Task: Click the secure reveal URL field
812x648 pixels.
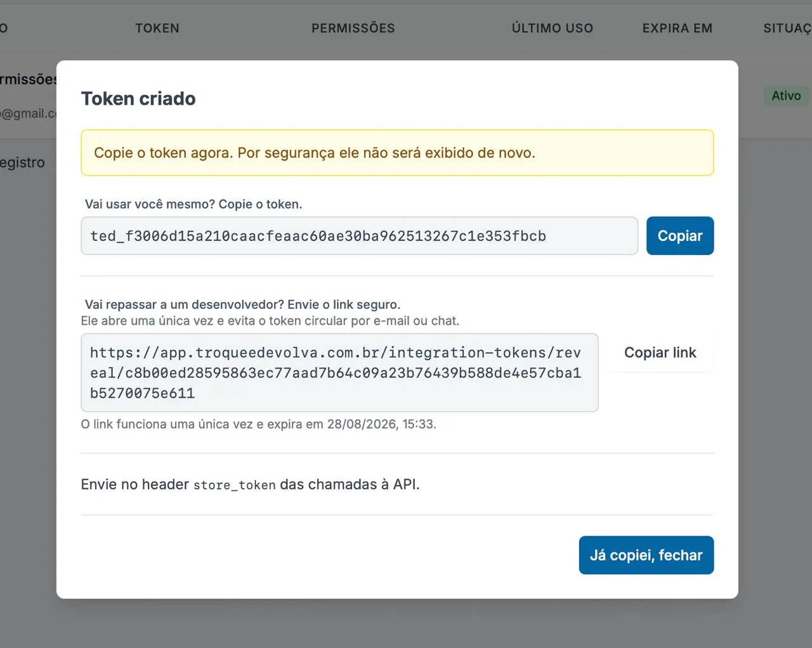Action: (339, 373)
